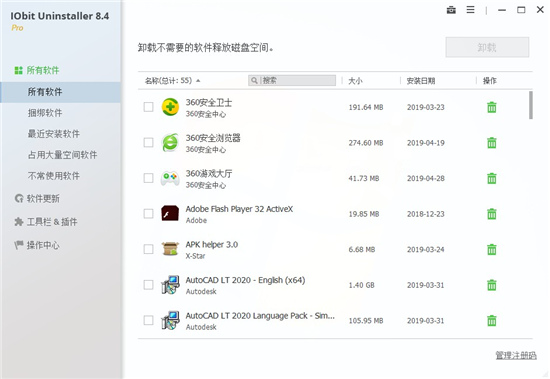Click trash icon for AutoCAD LT 2020 English
This screenshot has height=379, width=550.
(x=492, y=285)
